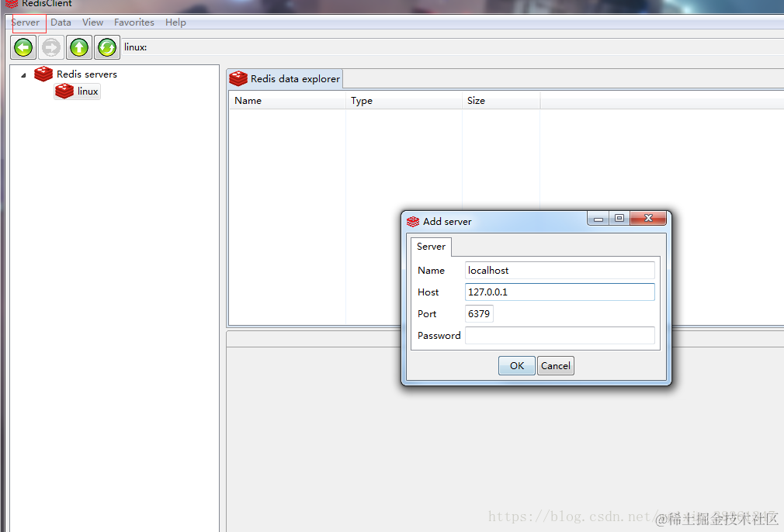784x532 pixels.
Task: Click the linux server's red icon
Action: pyautogui.click(x=64, y=92)
